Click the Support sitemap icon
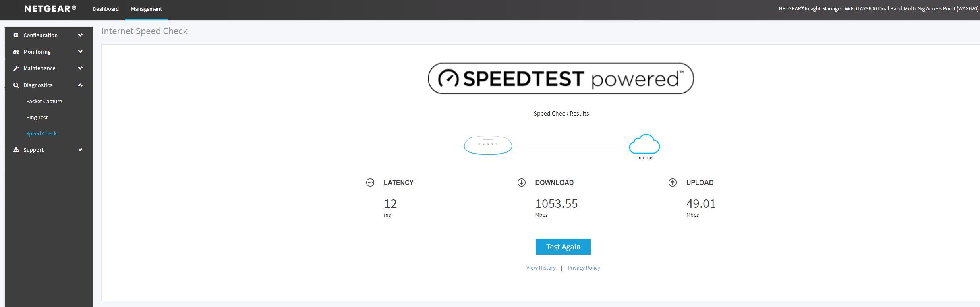This screenshot has width=980, height=307. (x=16, y=150)
